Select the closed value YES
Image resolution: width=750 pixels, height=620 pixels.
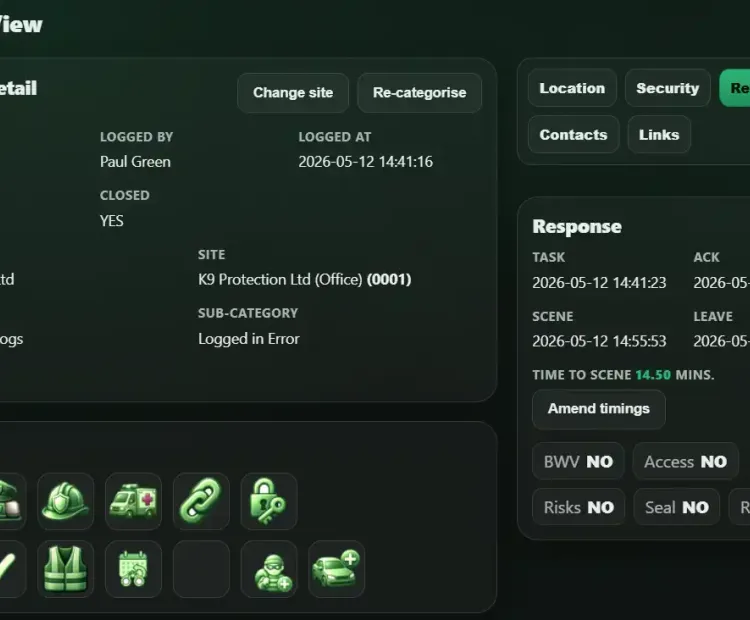[111, 221]
